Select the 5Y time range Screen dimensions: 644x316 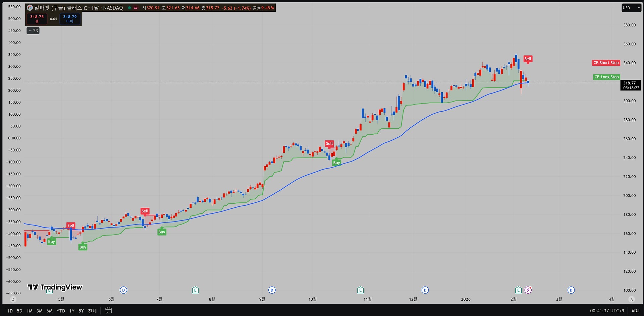pyautogui.click(x=81, y=311)
